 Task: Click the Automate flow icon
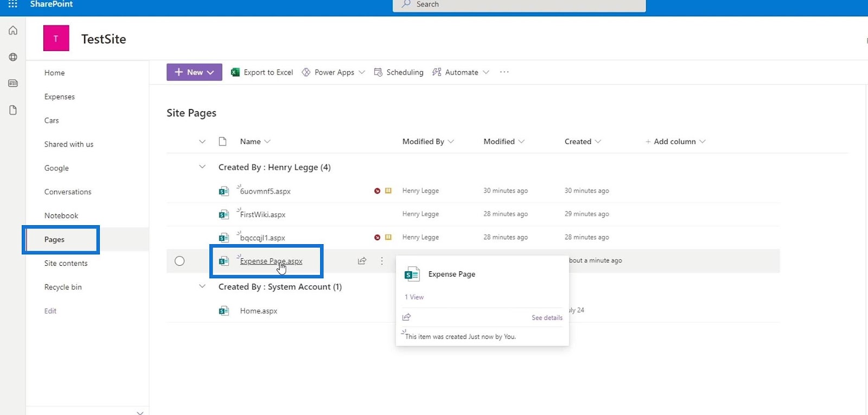[x=437, y=72]
